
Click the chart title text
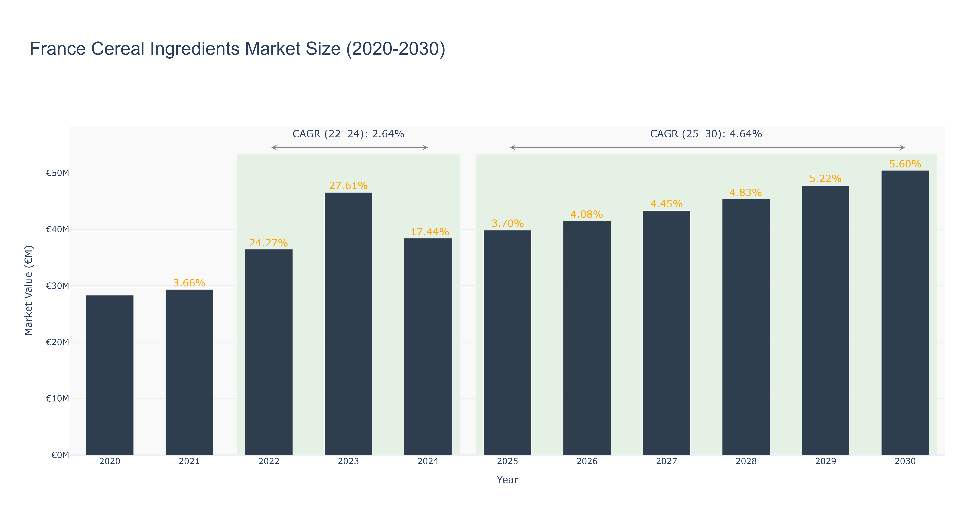coord(237,49)
